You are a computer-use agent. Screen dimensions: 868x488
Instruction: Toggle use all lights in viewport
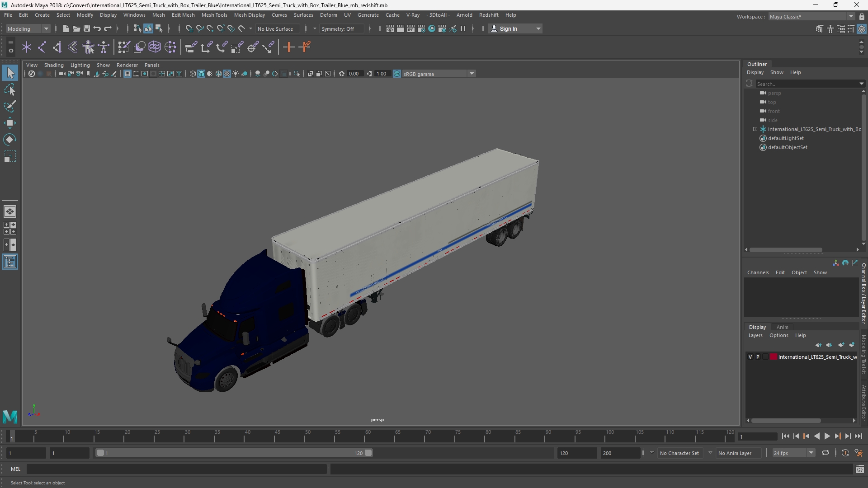point(236,74)
